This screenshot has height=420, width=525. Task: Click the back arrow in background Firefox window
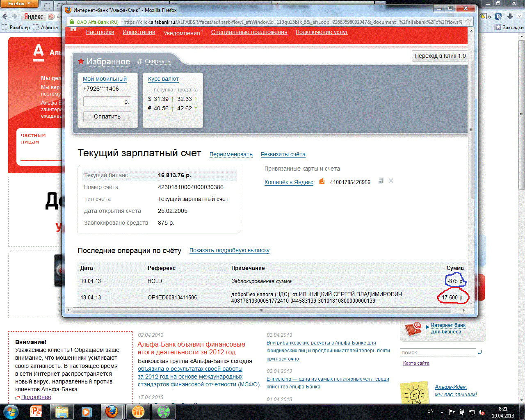[x=5, y=16]
